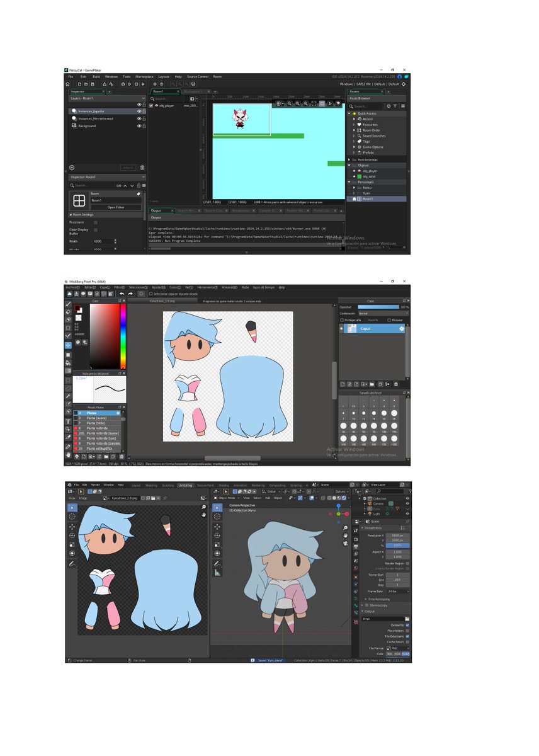The height and width of the screenshot is (756, 539).
Task: Adjust the Opacidad slider in MediBang
Action: coord(378,307)
